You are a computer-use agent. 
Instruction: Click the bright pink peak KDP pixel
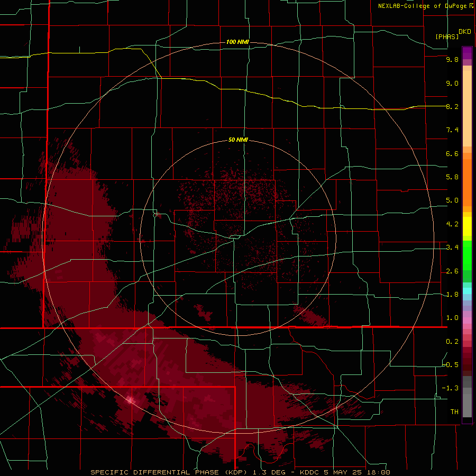[x=130, y=400]
